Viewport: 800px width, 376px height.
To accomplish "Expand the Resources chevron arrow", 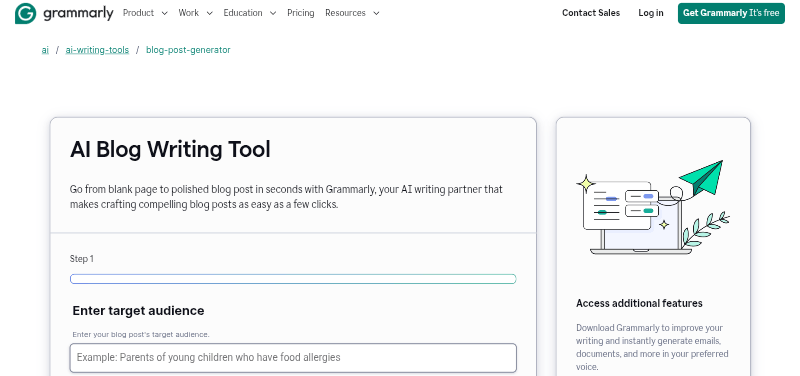I will tap(376, 14).
